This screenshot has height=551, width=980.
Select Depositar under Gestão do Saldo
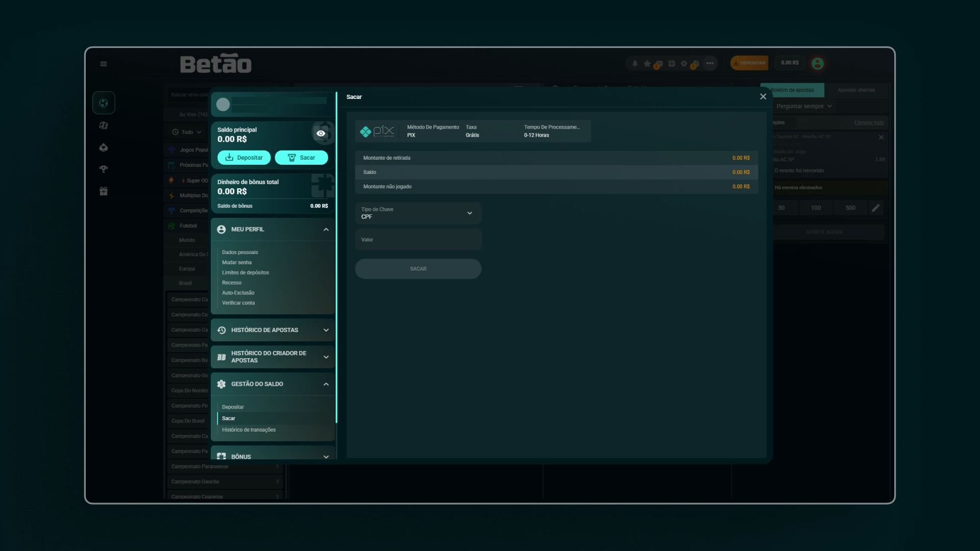tap(233, 407)
